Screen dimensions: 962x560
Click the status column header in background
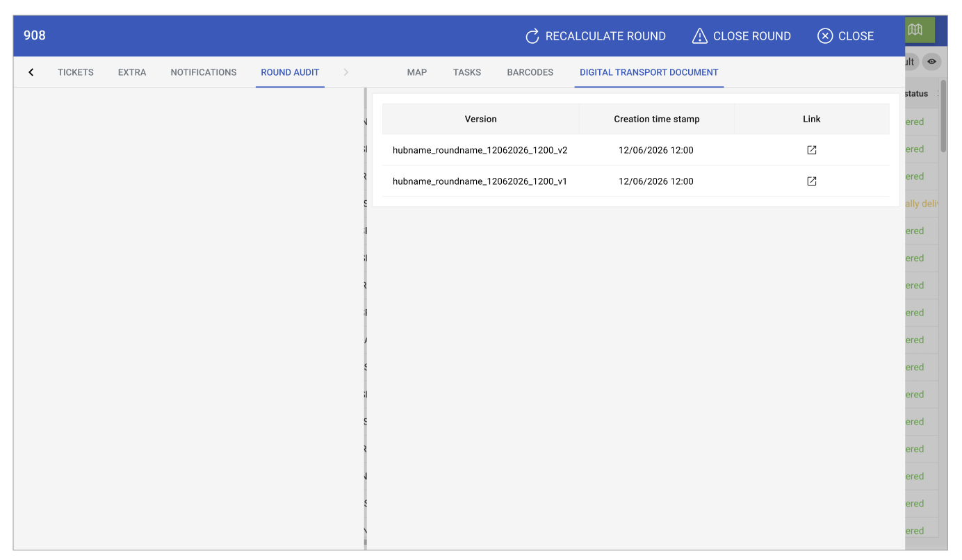click(916, 94)
